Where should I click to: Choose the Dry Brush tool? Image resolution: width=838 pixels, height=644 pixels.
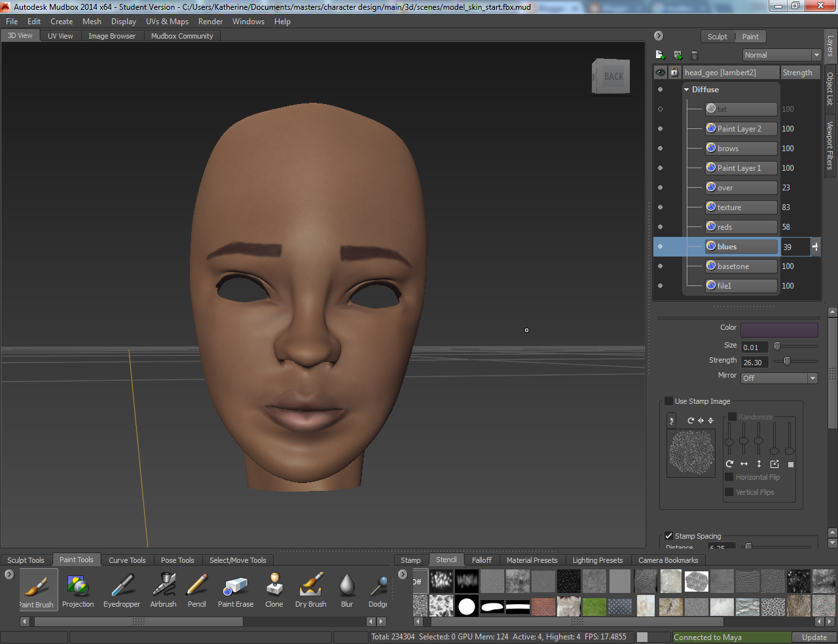click(311, 589)
